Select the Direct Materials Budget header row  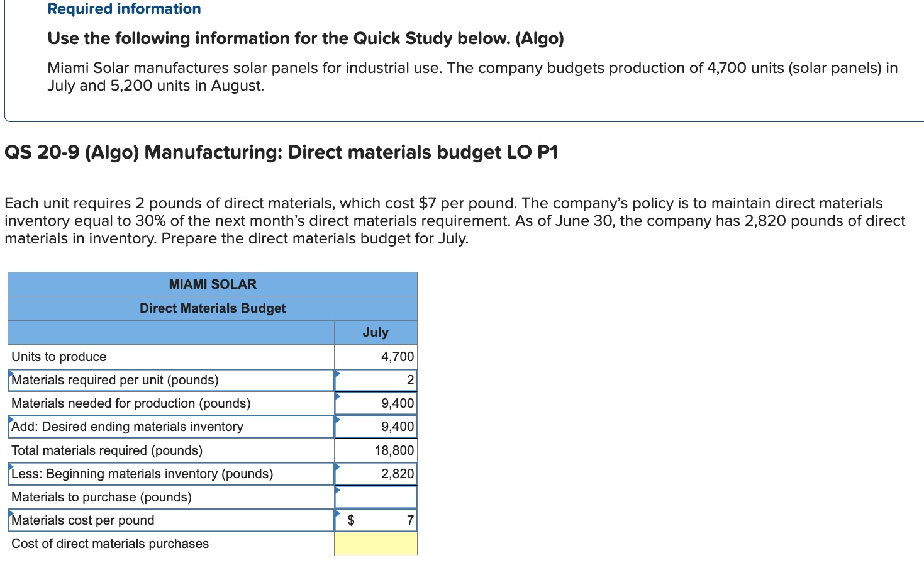(x=212, y=308)
